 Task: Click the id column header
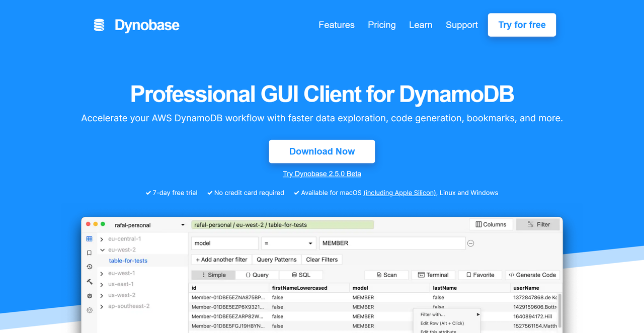click(229, 288)
